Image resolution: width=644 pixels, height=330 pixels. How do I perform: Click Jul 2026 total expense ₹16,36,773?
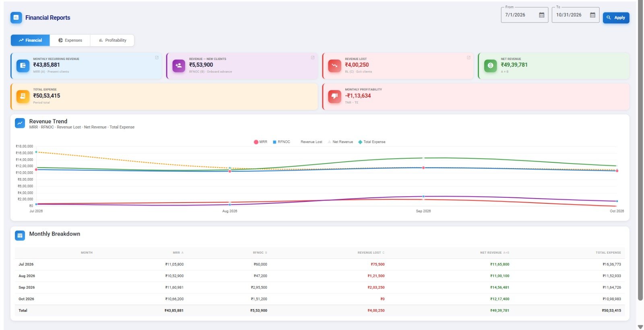(x=612, y=264)
